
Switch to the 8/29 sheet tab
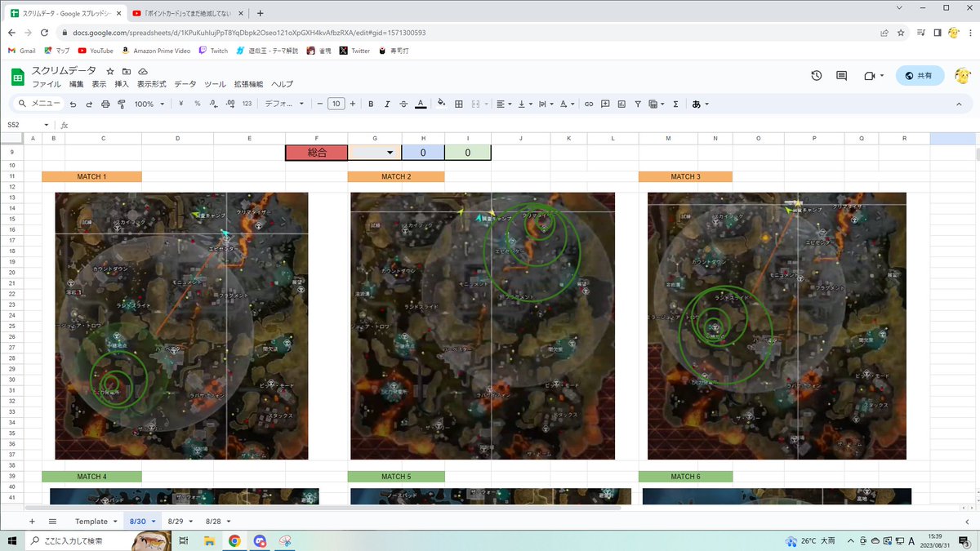pyautogui.click(x=180, y=521)
